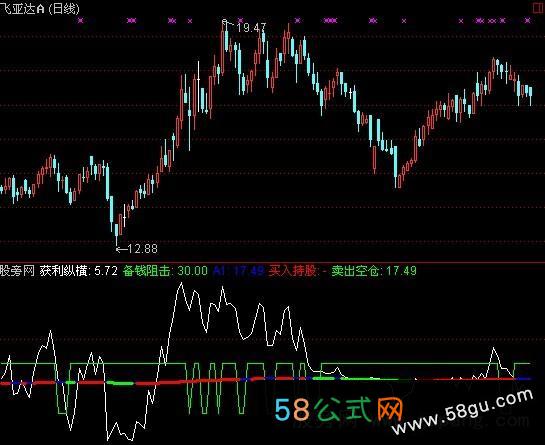Click the arrow icon beside 12.88
545x445 pixels.
point(121,249)
